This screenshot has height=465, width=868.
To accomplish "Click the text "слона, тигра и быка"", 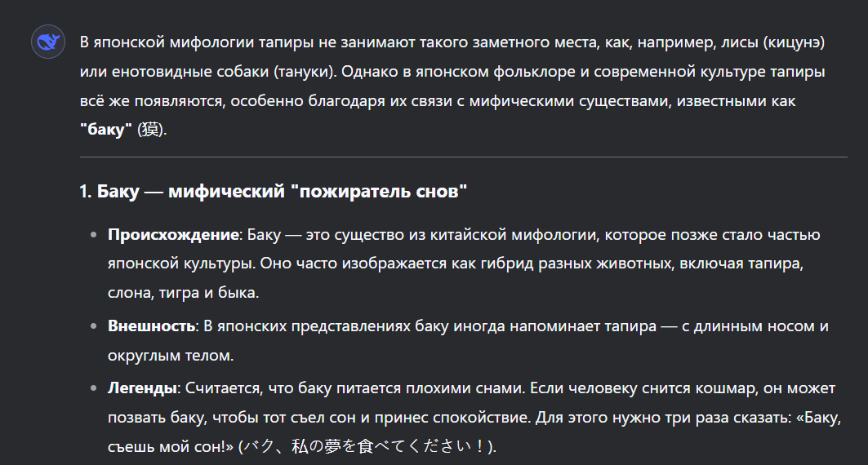I will 183,293.
